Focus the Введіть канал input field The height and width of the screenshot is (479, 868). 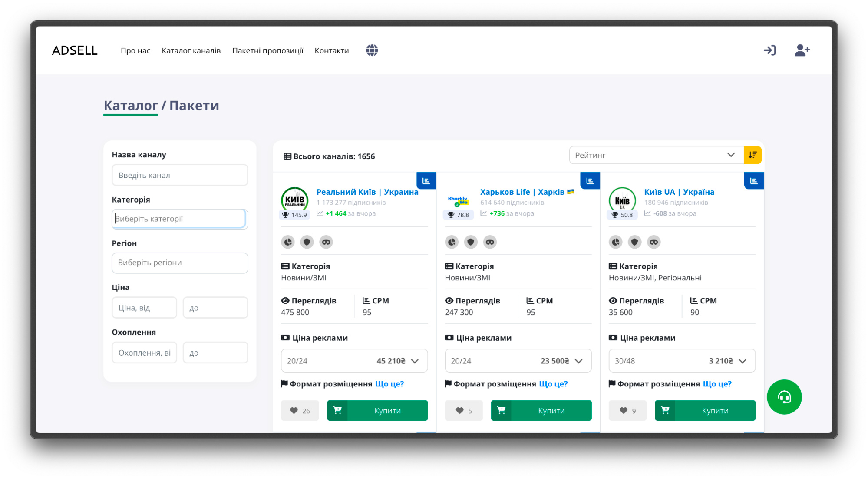coord(180,175)
